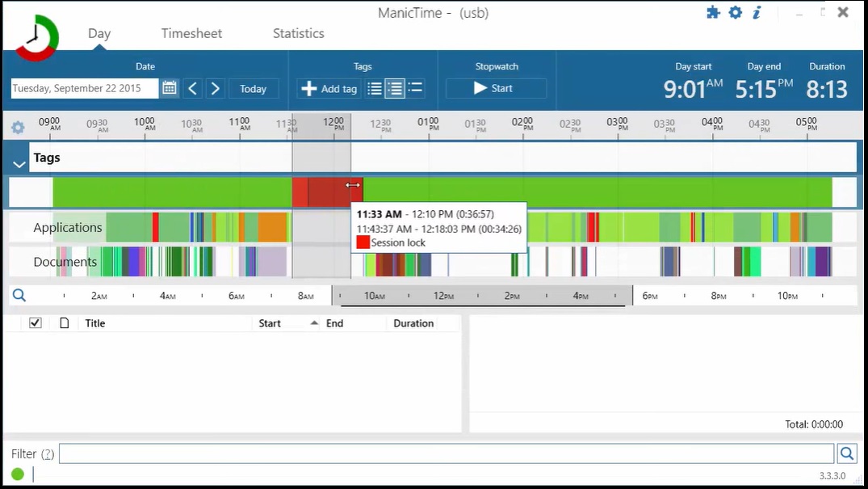The width and height of the screenshot is (868, 489).
Task: Click the green status indicator dot
Action: tap(18, 474)
